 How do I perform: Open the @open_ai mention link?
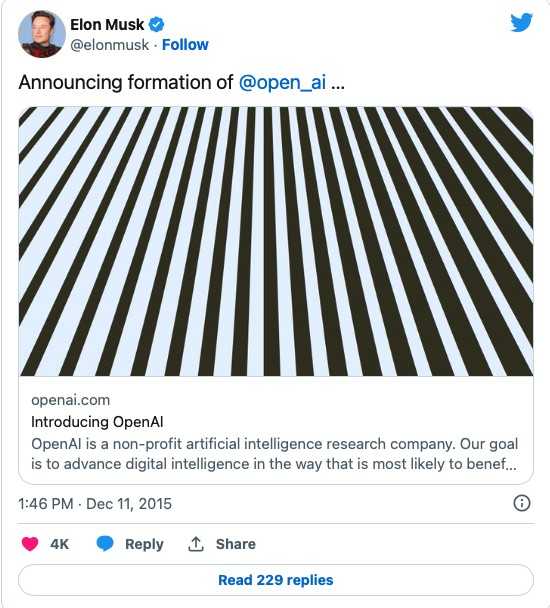(x=282, y=83)
